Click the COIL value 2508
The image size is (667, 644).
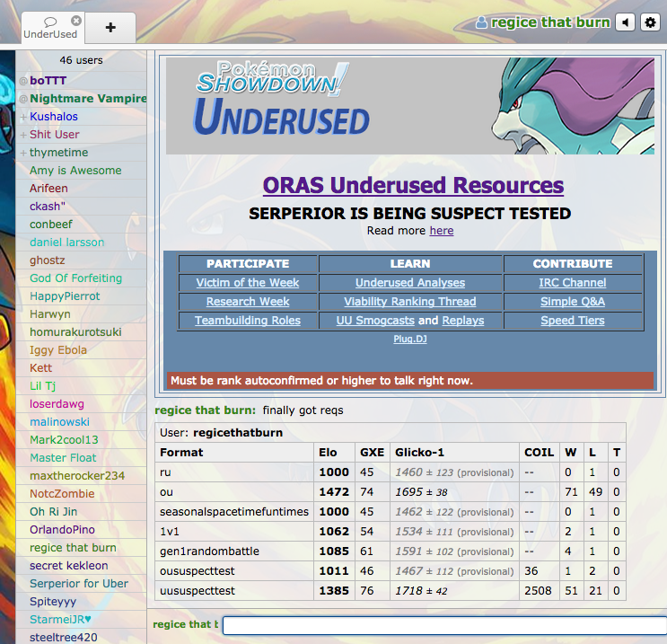point(538,591)
